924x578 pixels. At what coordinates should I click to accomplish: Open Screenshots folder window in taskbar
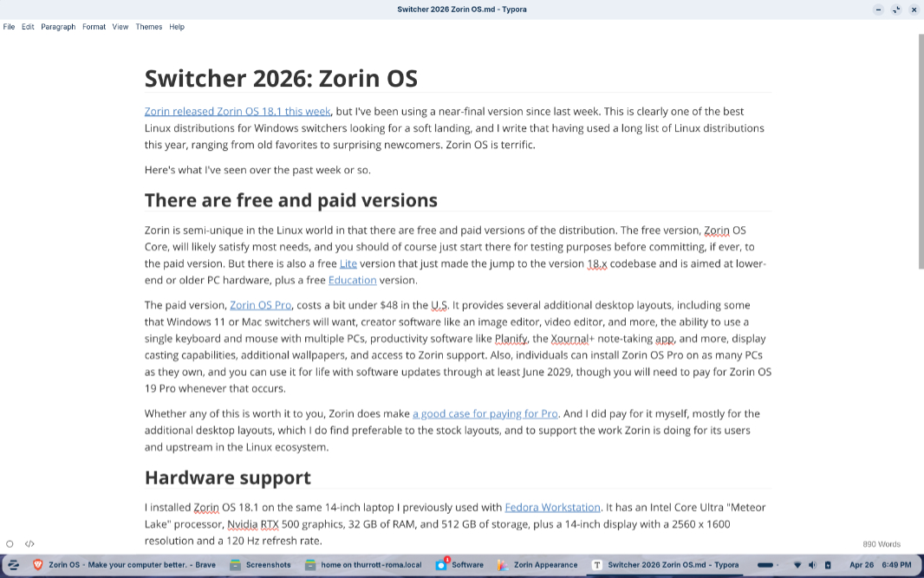coord(260,564)
